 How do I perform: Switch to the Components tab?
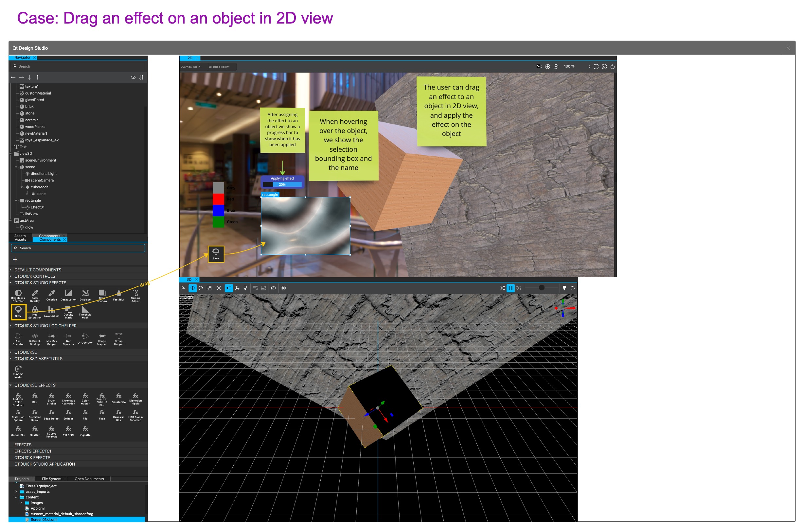click(x=50, y=239)
